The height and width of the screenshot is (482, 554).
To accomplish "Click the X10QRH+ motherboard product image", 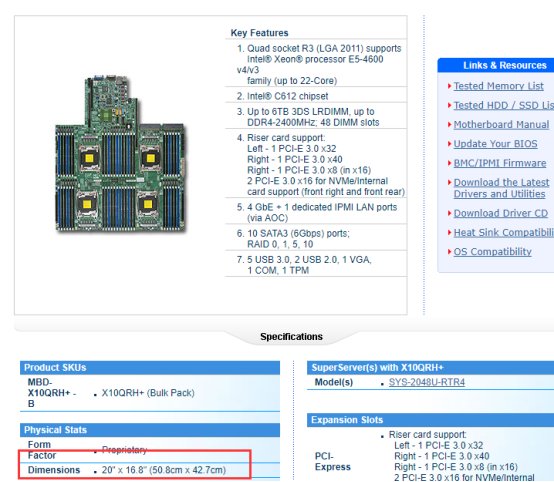I will [x=120, y=154].
